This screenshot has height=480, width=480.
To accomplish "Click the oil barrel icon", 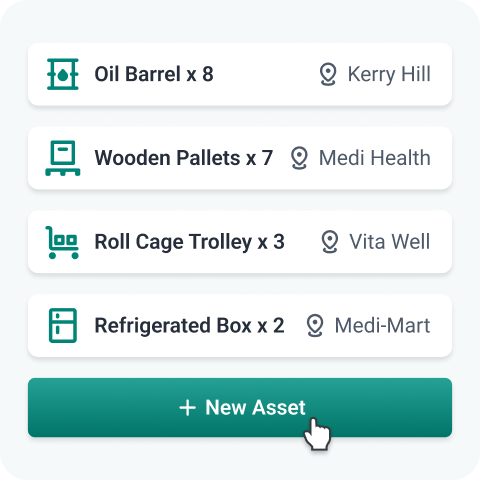I will pyautogui.click(x=63, y=74).
